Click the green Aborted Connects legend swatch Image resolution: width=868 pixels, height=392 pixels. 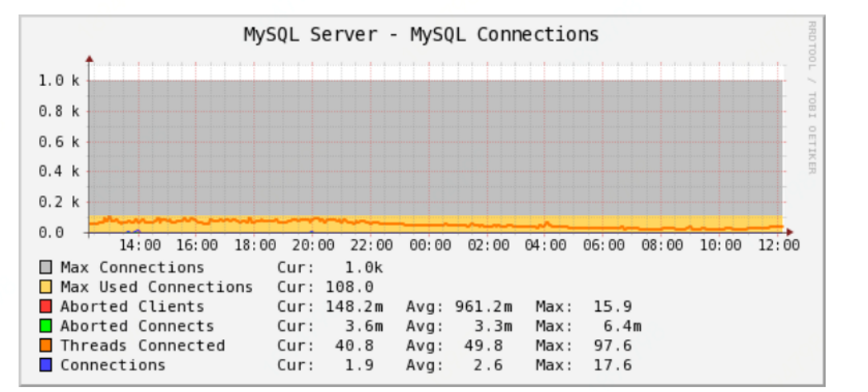pos(45,326)
